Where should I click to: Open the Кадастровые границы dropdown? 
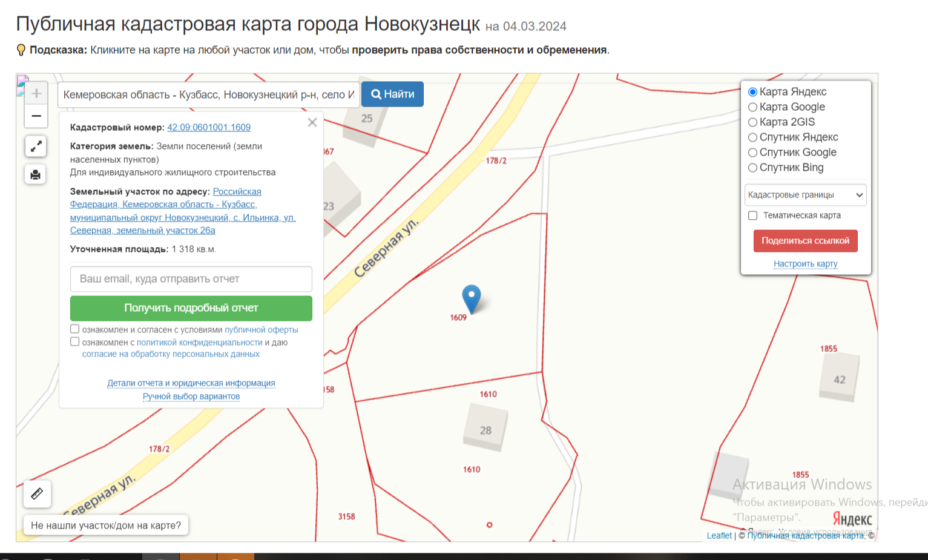pos(805,195)
